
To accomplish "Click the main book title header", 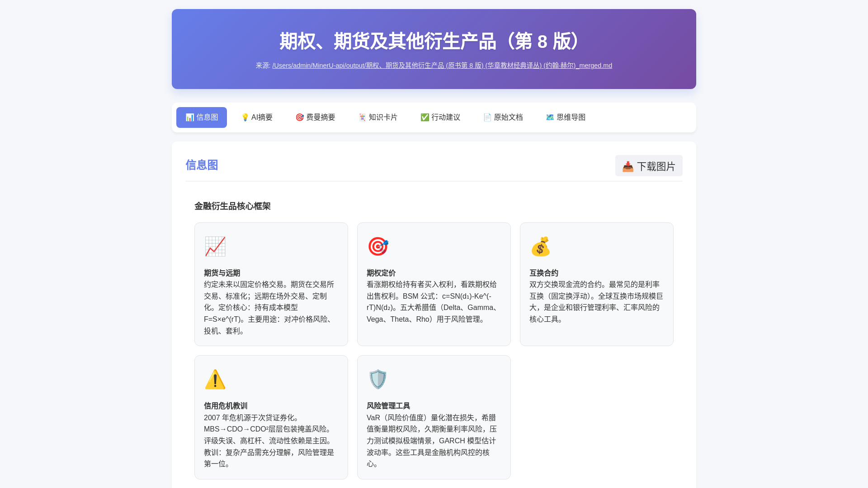I will (434, 42).
